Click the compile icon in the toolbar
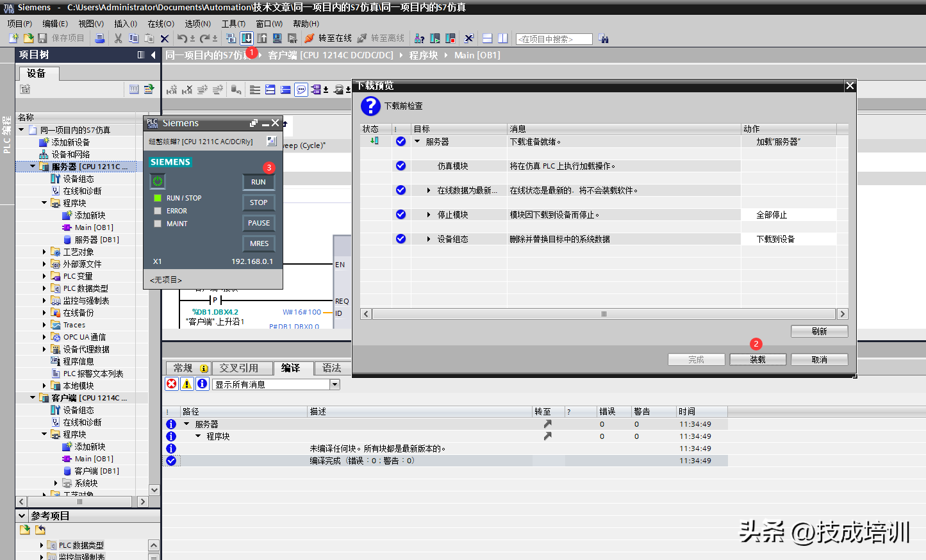 (x=231, y=38)
